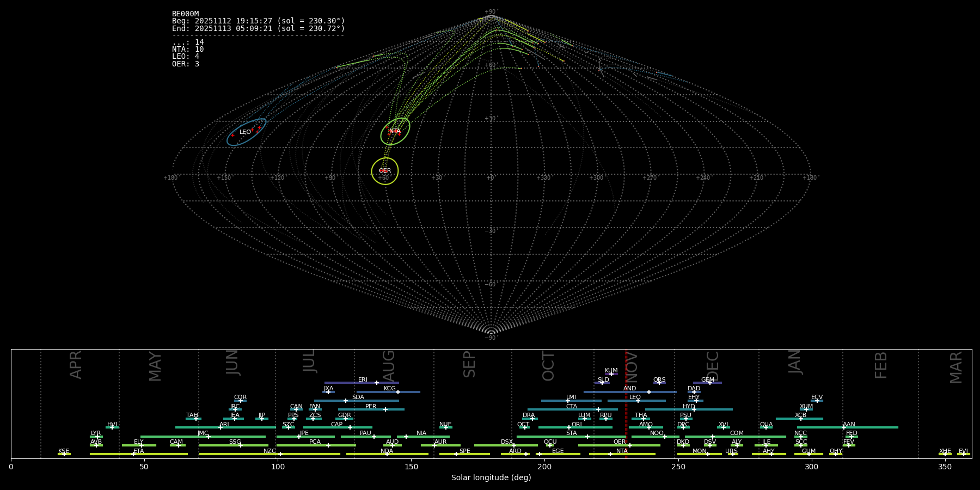The image size is (980, 490).
Task: Click the GEM peak cross marker
Action: click(x=709, y=383)
